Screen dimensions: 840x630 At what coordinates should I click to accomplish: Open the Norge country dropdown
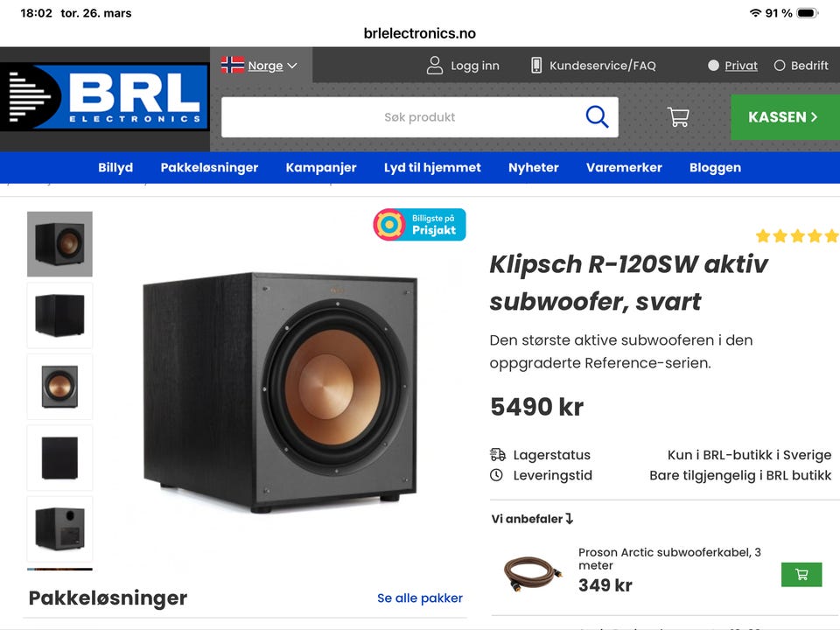(x=260, y=66)
